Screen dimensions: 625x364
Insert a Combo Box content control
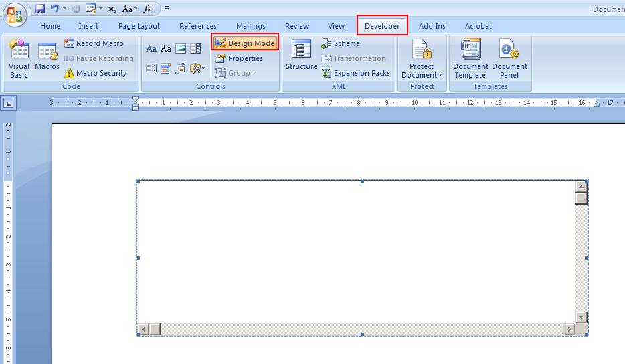pyautogui.click(x=195, y=49)
